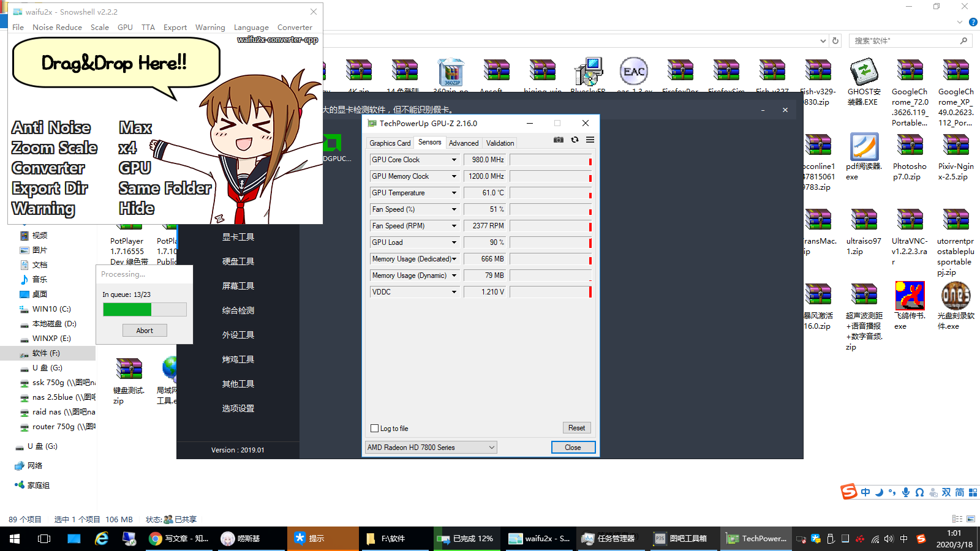Select WIN10 (C:) drive in navigation tree
Image resolution: width=980 pixels, height=551 pixels.
point(51,309)
